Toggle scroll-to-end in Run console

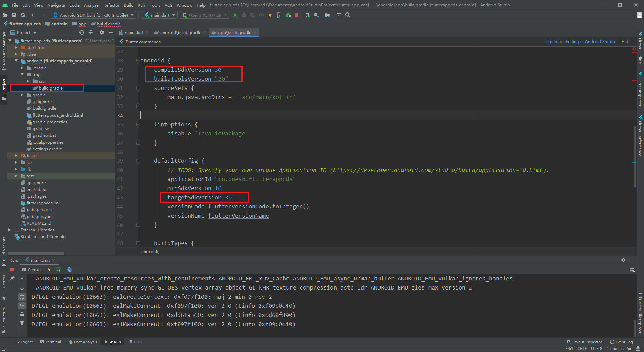22,306
